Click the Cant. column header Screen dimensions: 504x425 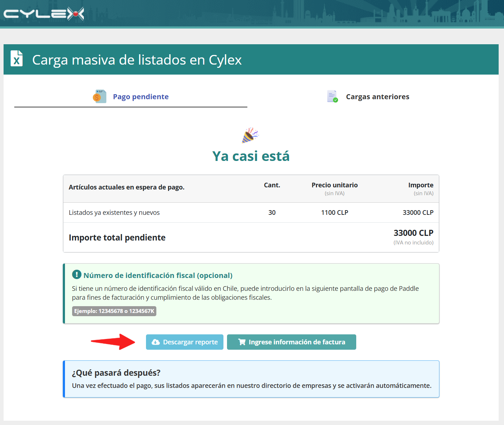[272, 185]
